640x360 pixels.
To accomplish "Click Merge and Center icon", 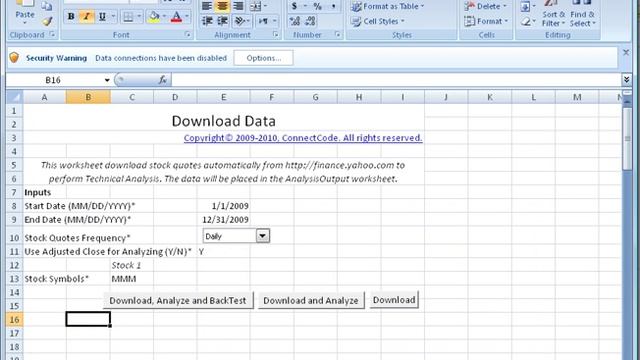I will 256,6.
